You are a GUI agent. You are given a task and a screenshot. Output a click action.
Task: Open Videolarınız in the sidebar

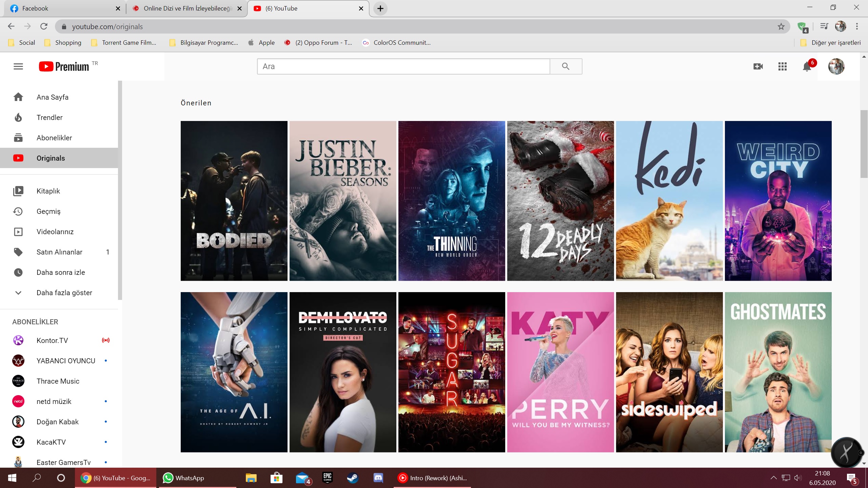point(59,232)
